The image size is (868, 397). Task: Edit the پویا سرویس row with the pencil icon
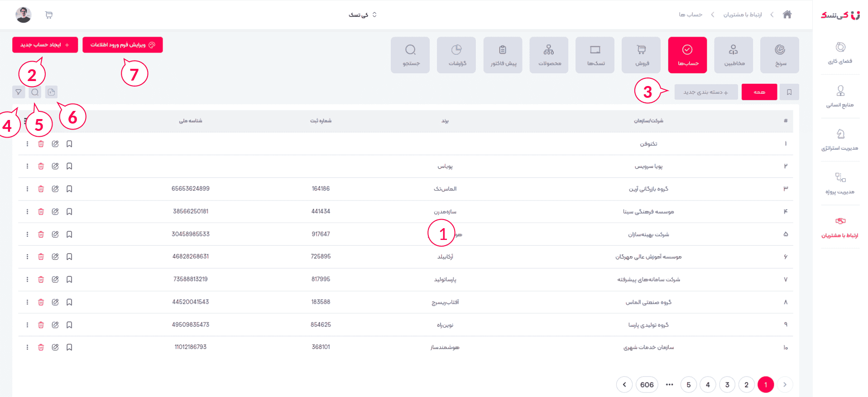click(x=55, y=166)
